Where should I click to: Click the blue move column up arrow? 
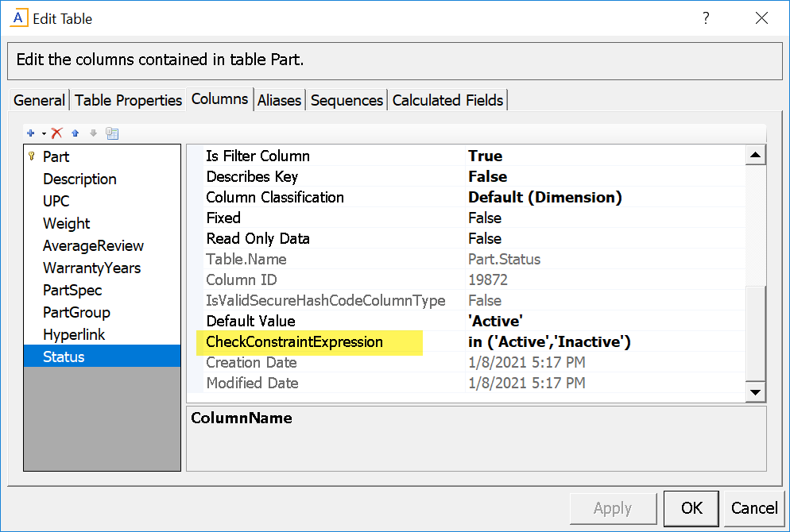[x=76, y=133]
